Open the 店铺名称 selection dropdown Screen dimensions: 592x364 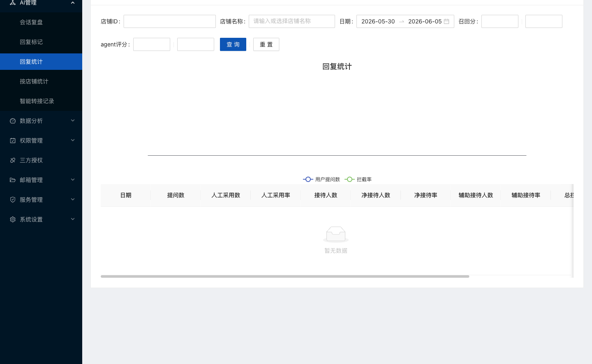pos(292,21)
